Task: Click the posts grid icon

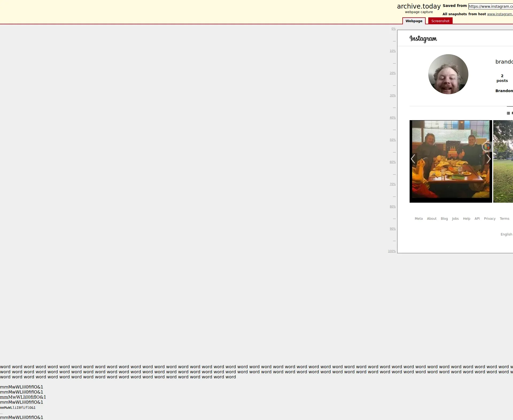Action: tap(508, 113)
